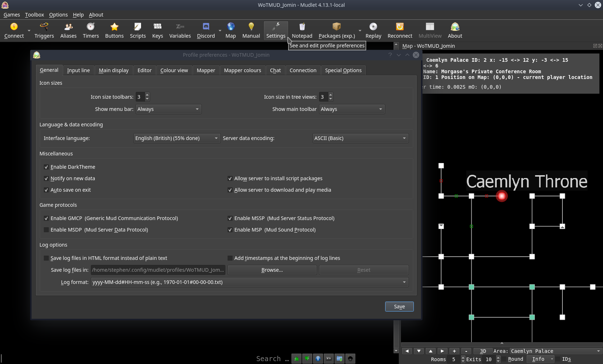Open Packages (exp.) manager
This screenshot has width=603, height=364.
(337, 31)
